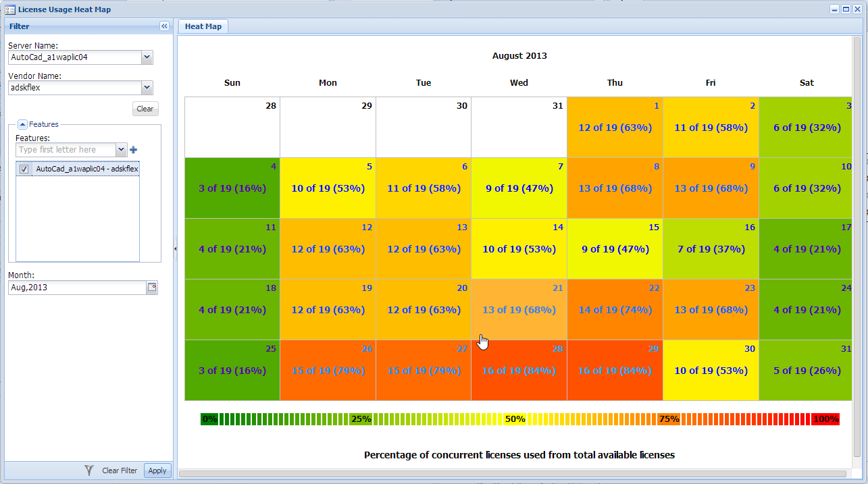Select August 4 cell 3 of 19 (16%)

pyautogui.click(x=232, y=188)
